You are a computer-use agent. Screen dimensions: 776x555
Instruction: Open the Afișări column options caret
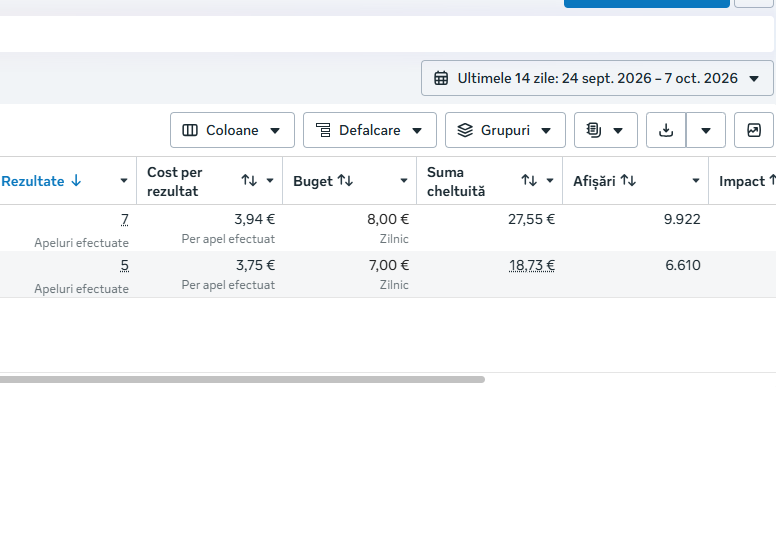[696, 181]
